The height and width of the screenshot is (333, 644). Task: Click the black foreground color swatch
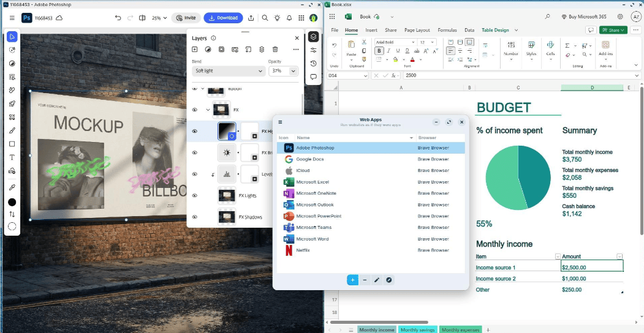12,202
